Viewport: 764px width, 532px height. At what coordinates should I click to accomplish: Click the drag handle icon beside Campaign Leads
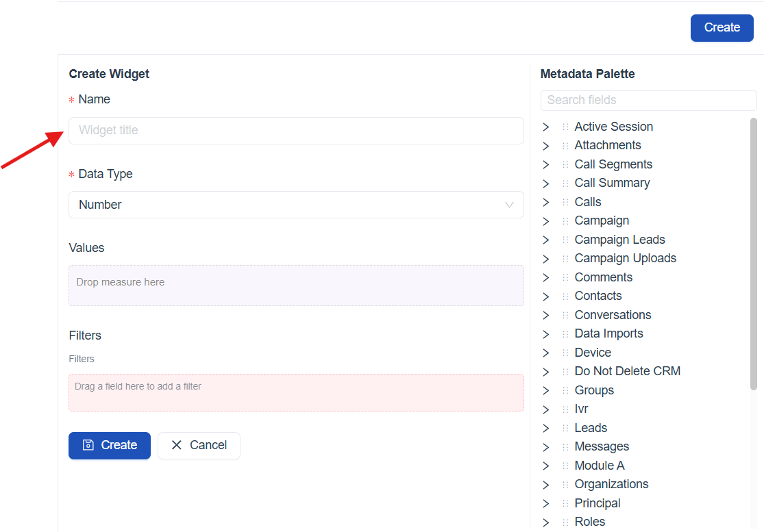click(x=565, y=240)
